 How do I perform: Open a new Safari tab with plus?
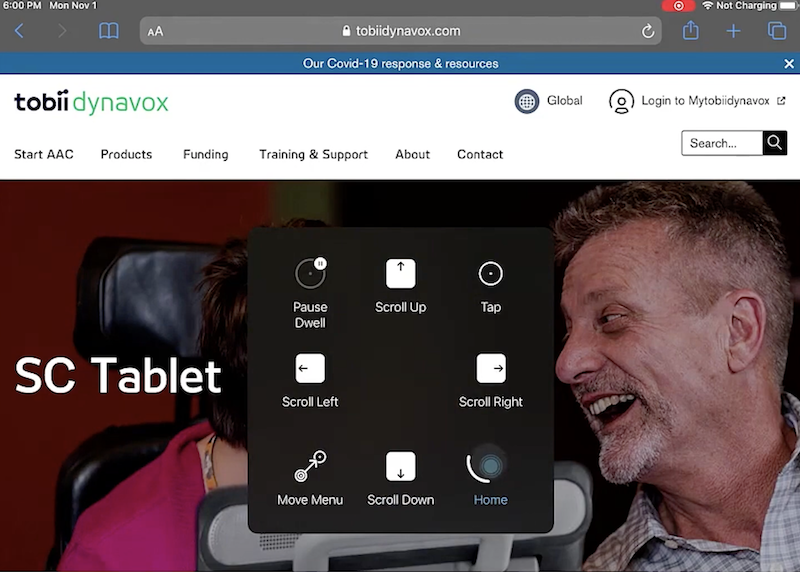(x=733, y=31)
